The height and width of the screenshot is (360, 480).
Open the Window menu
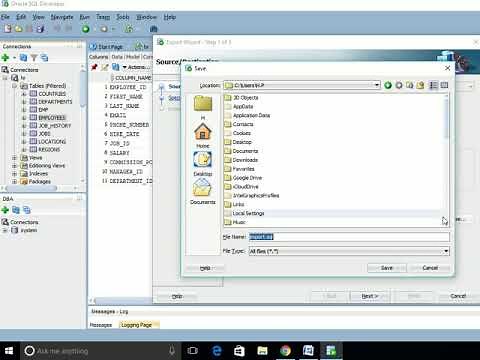(x=146, y=17)
